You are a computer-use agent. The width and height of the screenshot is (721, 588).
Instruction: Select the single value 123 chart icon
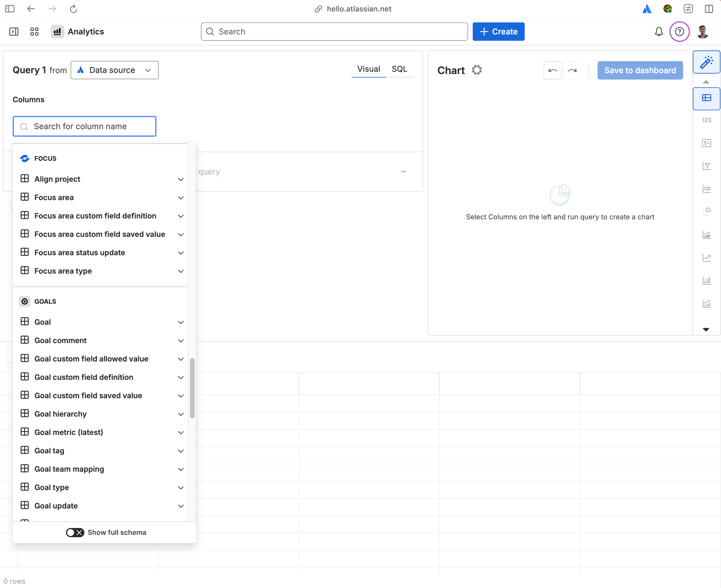(706, 120)
